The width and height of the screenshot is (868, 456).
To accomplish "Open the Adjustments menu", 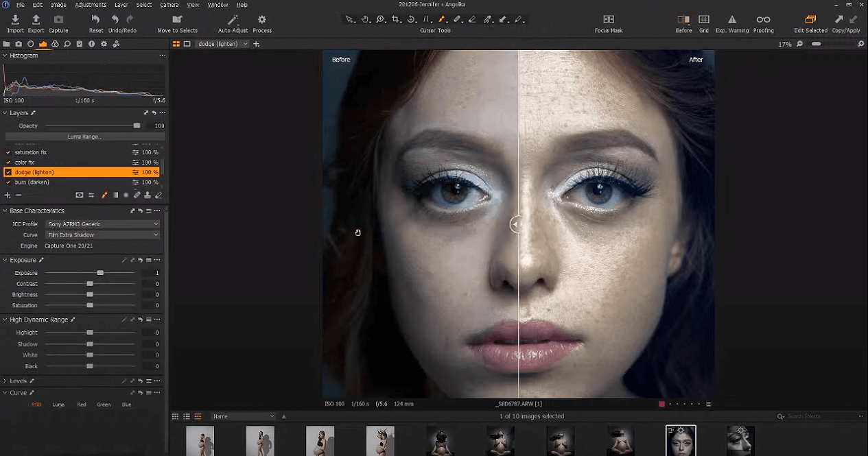I will pos(91,5).
